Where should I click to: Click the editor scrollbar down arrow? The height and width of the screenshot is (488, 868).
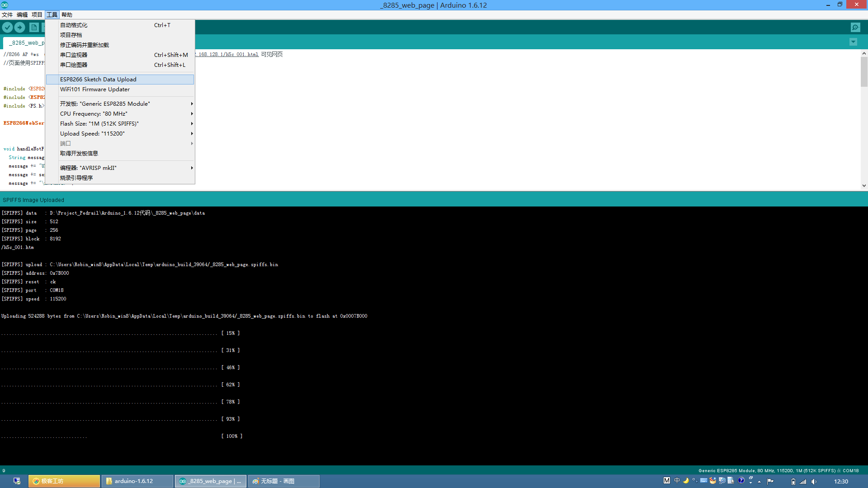pos(864,185)
